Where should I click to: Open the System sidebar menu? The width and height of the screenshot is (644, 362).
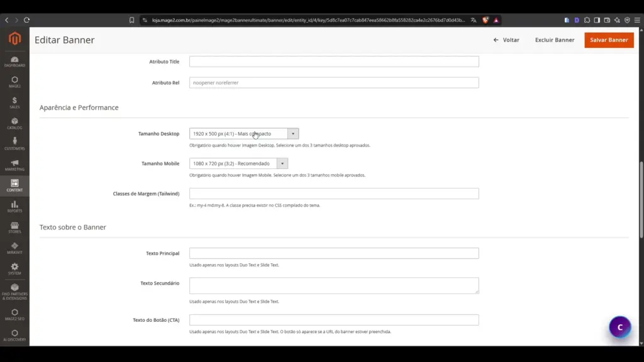(14, 269)
